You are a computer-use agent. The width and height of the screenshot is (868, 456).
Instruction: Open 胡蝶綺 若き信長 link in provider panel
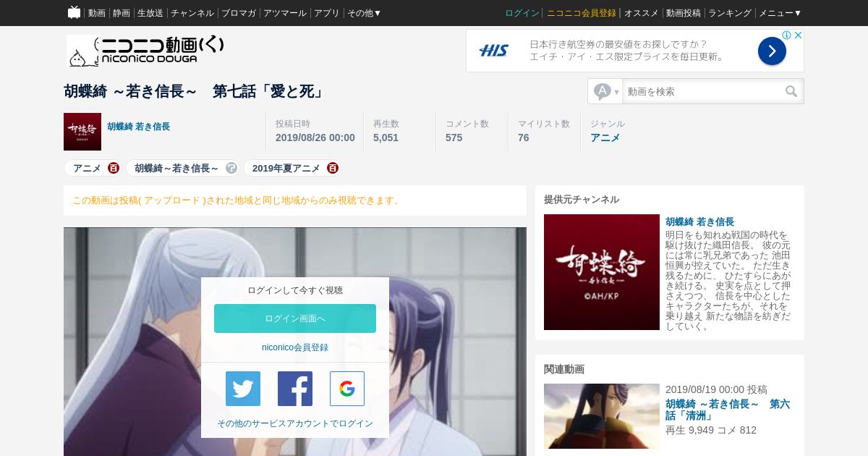(700, 221)
